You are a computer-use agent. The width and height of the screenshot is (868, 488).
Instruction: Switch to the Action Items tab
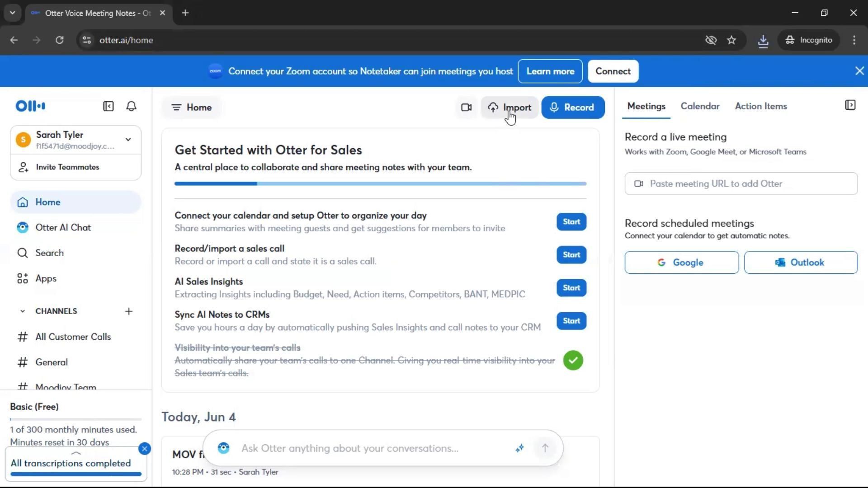[760, 106]
